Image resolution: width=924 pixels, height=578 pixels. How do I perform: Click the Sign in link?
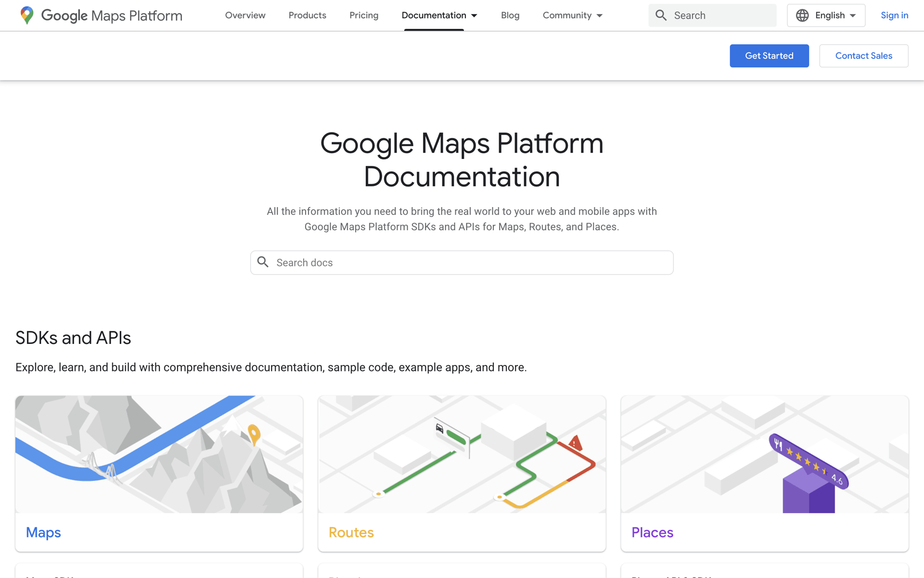click(x=894, y=15)
